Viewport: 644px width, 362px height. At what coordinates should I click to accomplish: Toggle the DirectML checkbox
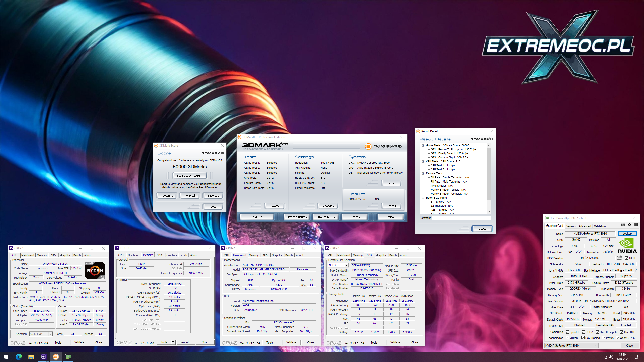[622, 332]
